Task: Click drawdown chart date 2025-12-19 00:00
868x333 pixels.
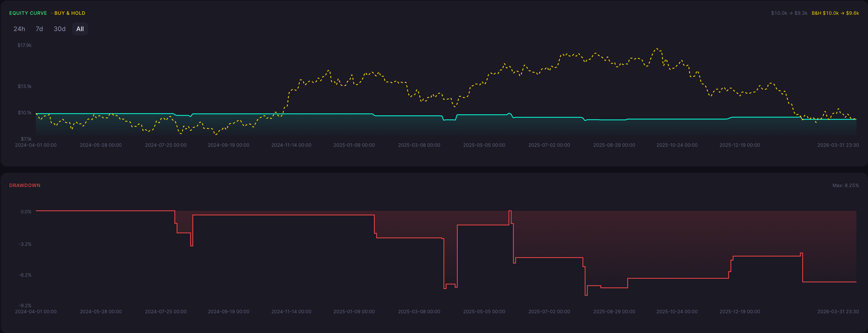Action: click(740, 312)
